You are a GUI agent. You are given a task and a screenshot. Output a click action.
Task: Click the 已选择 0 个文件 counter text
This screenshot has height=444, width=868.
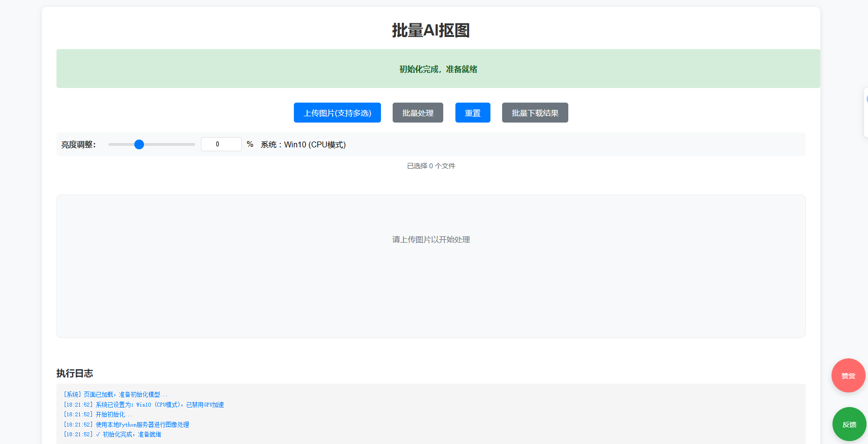coord(431,166)
